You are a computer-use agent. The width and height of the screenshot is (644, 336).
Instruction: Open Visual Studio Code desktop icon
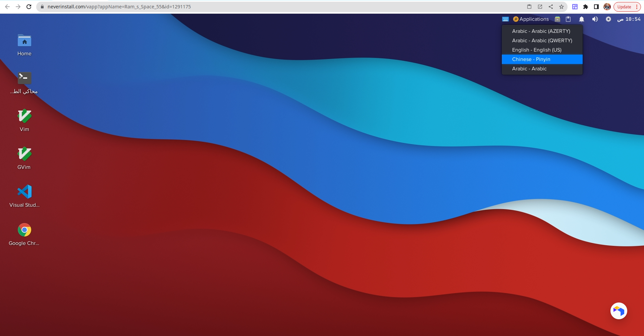(x=24, y=192)
